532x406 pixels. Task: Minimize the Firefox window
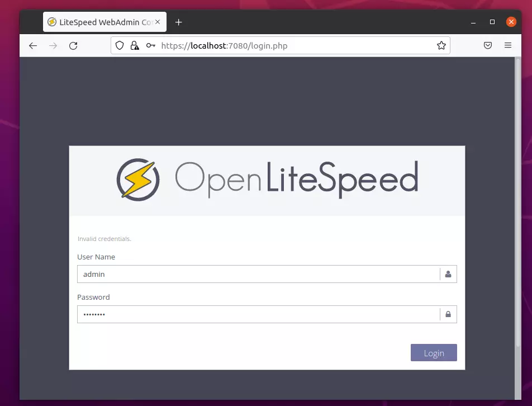point(473,22)
